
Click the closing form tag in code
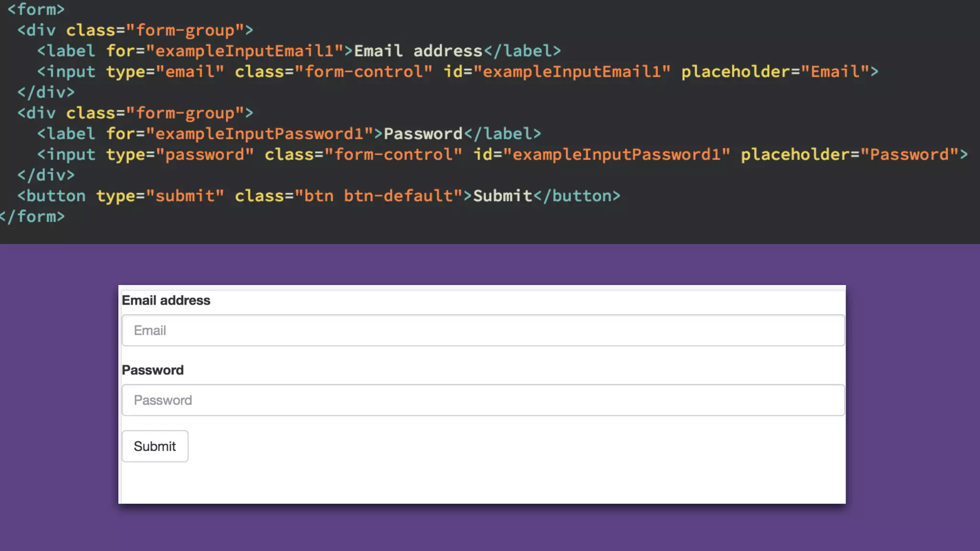click(33, 217)
